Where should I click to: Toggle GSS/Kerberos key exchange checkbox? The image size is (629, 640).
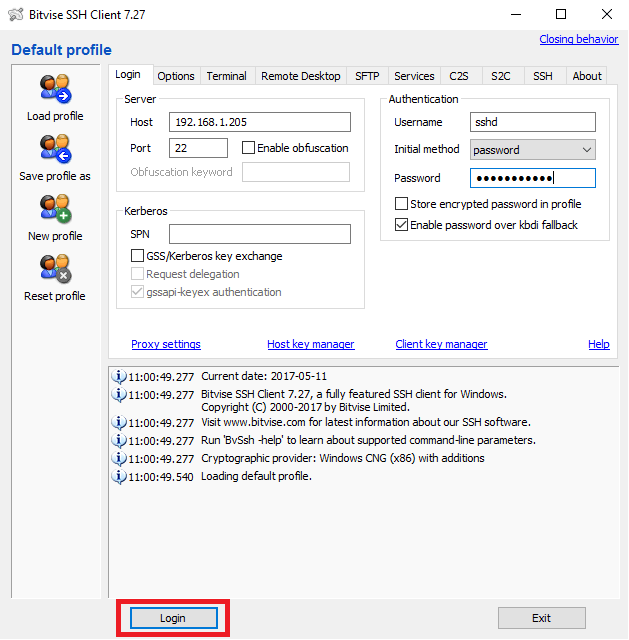pos(139,256)
